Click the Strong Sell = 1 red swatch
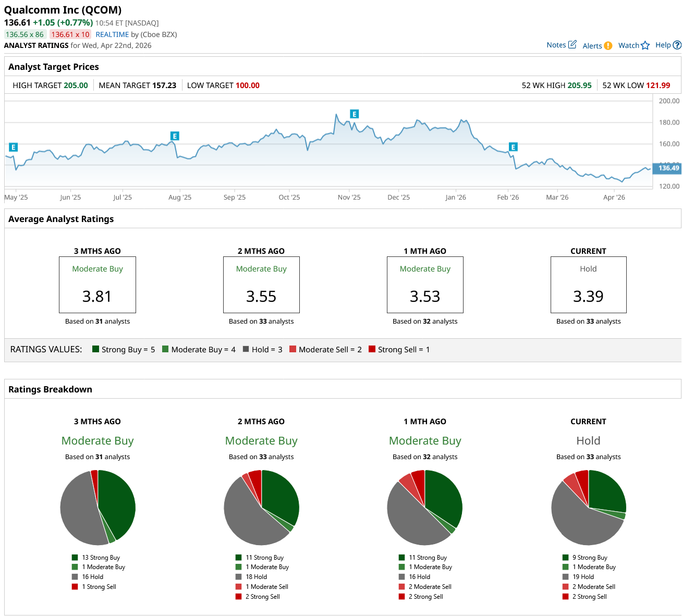682x616 pixels. (x=372, y=349)
